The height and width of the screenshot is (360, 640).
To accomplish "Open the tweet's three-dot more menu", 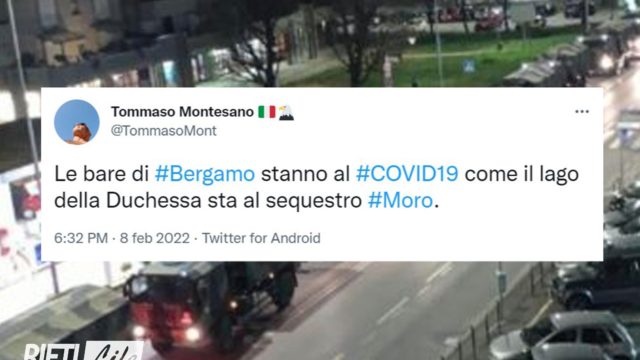I will (x=582, y=111).
